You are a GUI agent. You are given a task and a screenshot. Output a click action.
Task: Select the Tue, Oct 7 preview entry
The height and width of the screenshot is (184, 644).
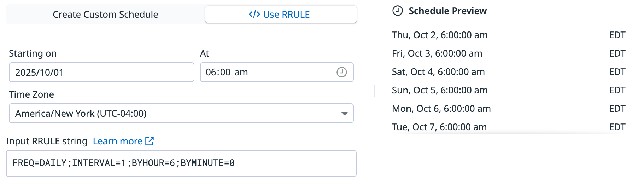coord(439,127)
